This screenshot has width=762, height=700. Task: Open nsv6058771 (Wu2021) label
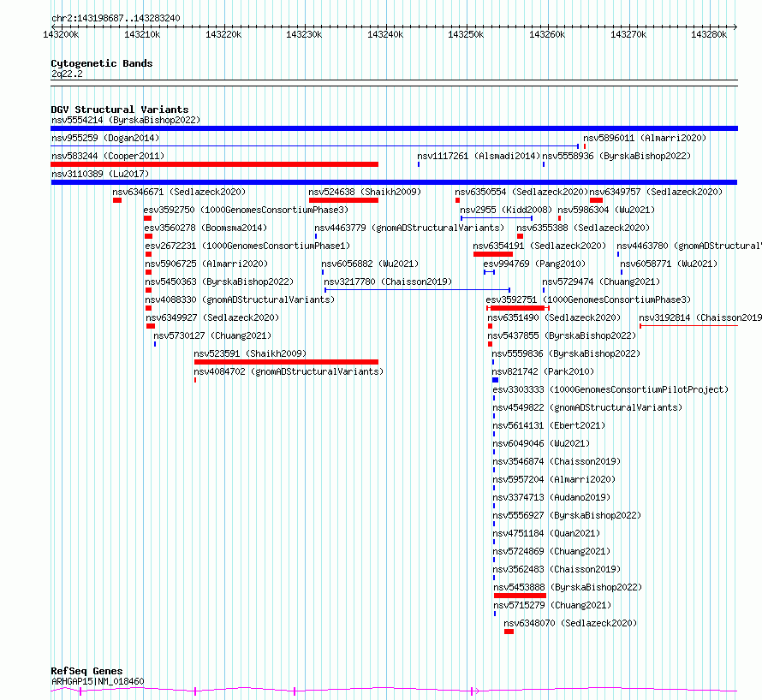point(669,264)
